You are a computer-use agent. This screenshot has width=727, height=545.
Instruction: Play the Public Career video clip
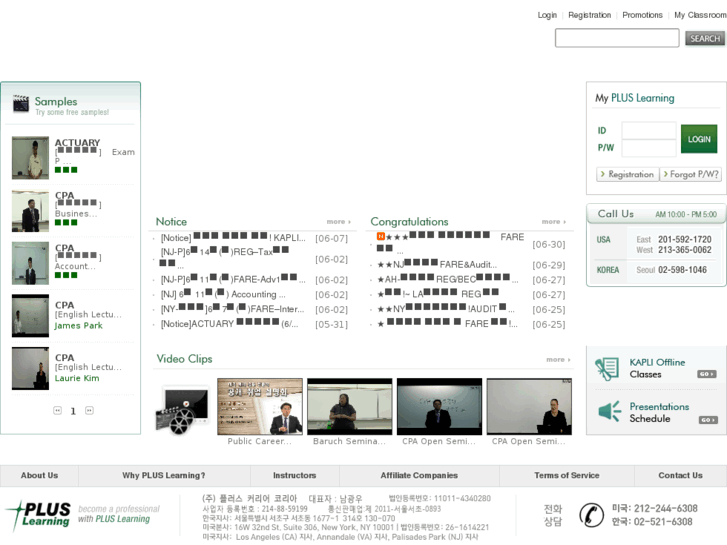[260, 406]
